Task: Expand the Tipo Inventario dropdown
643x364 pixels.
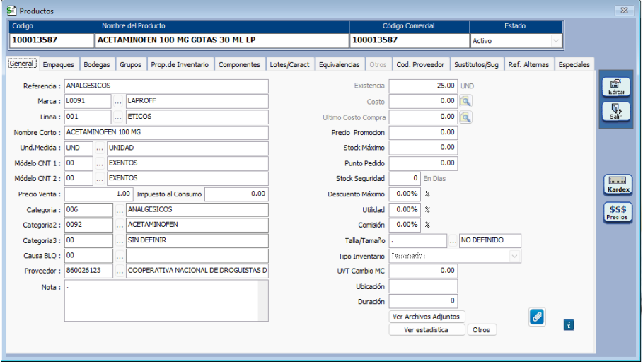Action: (514, 256)
